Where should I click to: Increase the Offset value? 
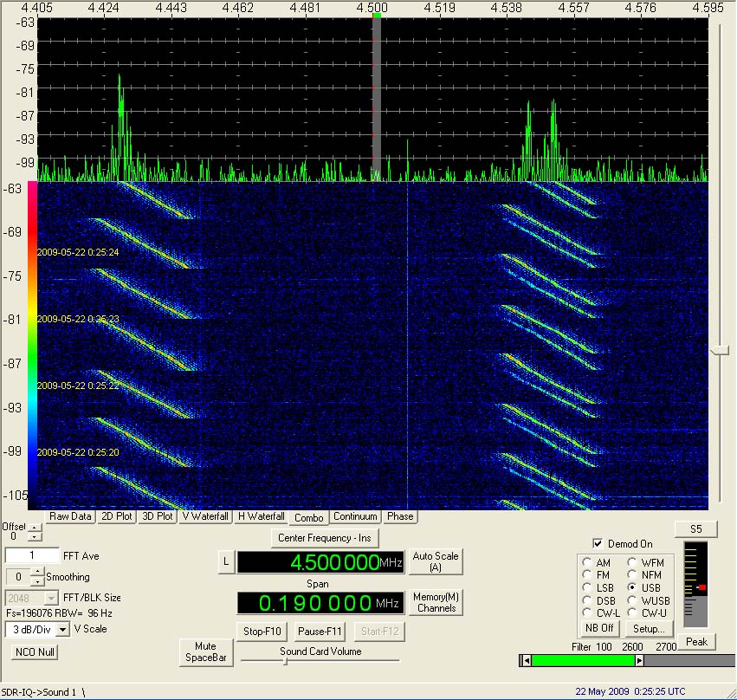(35, 528)
